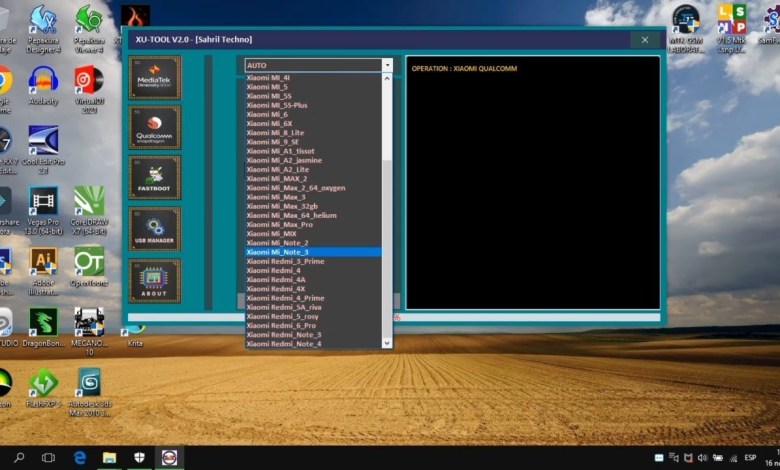The width and height of the screenshot is (780, 470).
Task: Select Xiaomi Mi_6X from list
Action: click(313, 123)
